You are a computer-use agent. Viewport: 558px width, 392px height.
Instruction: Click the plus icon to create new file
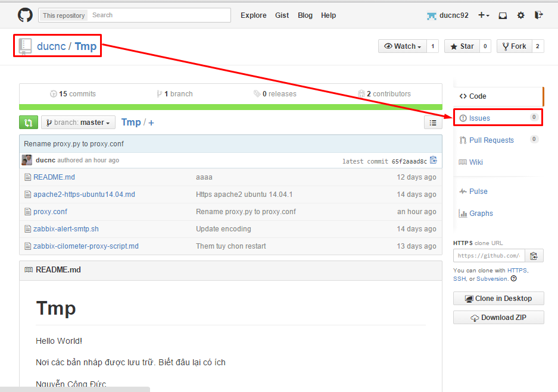click(x=151, y=123)
